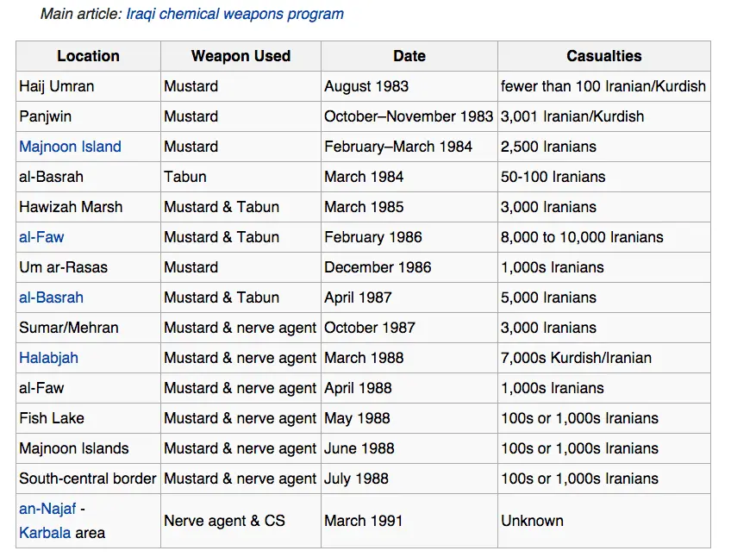Viewport: 756px width, 557px height.
Task: Click the Nerve agent & CS cell
Action: pos(224,521)
